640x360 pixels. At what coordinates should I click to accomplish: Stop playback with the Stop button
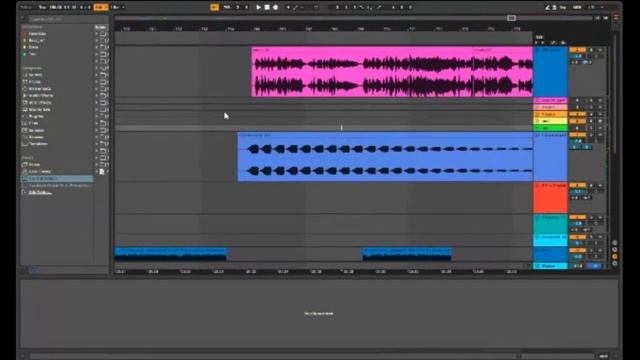[x=267, y=7]
